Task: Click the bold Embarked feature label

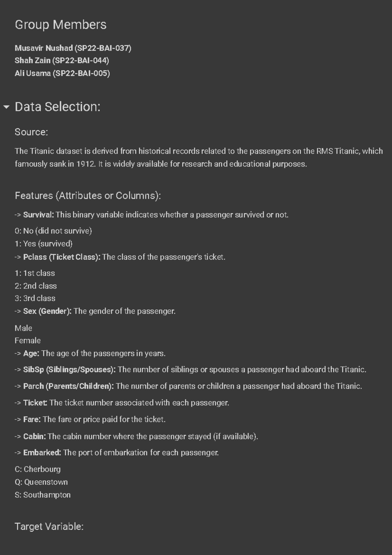Action: pos(42,453)
